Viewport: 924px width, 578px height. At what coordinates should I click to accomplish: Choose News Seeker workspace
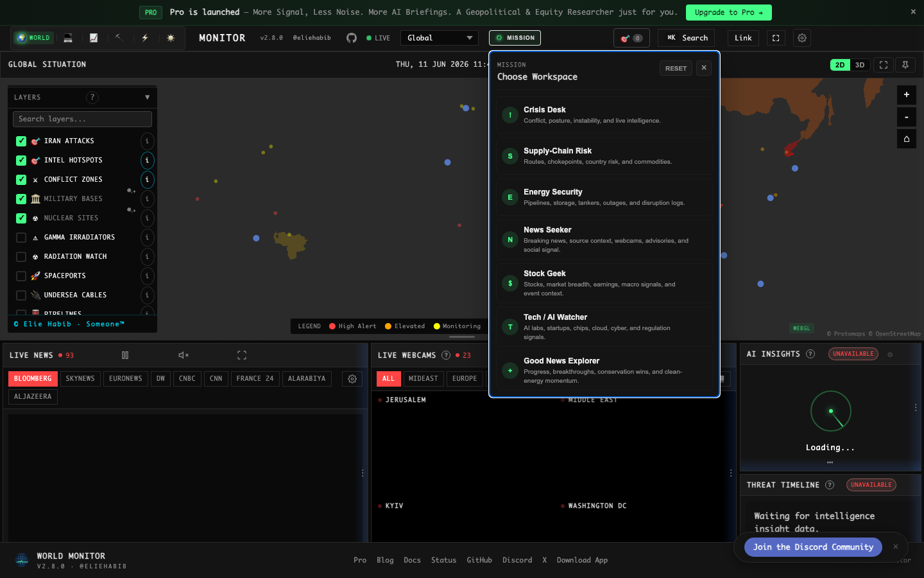point(604,240)
